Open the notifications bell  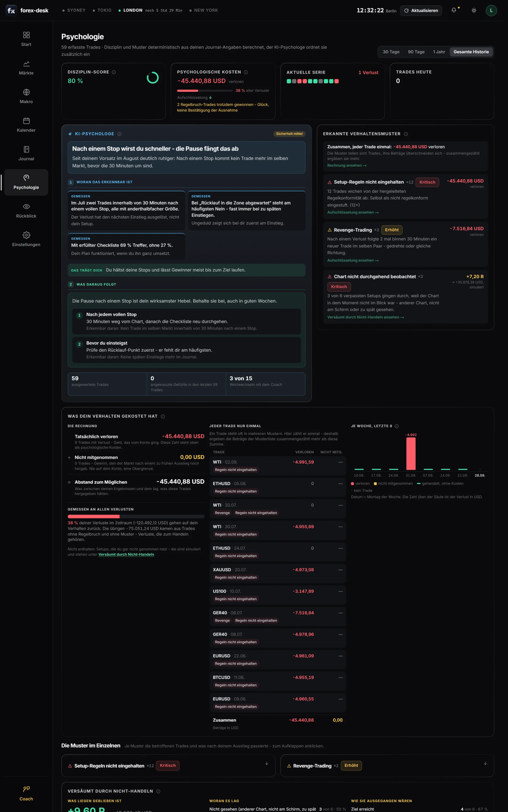(x=454, y=10)
